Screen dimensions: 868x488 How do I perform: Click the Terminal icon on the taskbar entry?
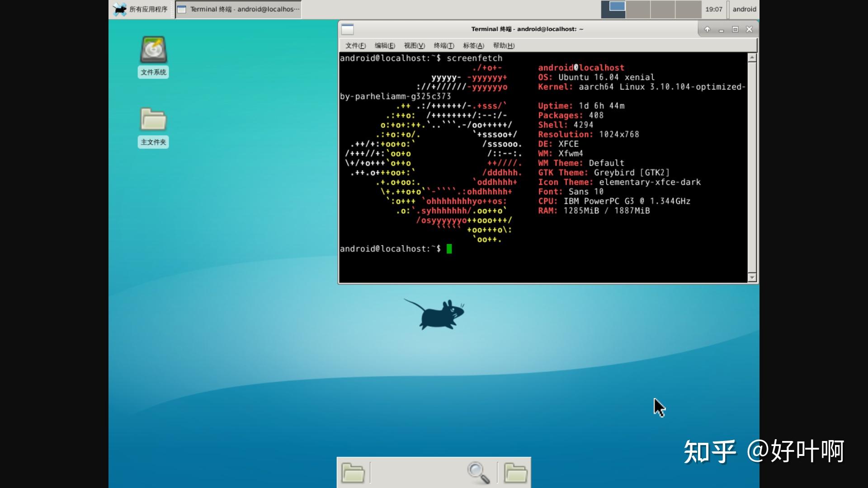[x=183, y=9]
